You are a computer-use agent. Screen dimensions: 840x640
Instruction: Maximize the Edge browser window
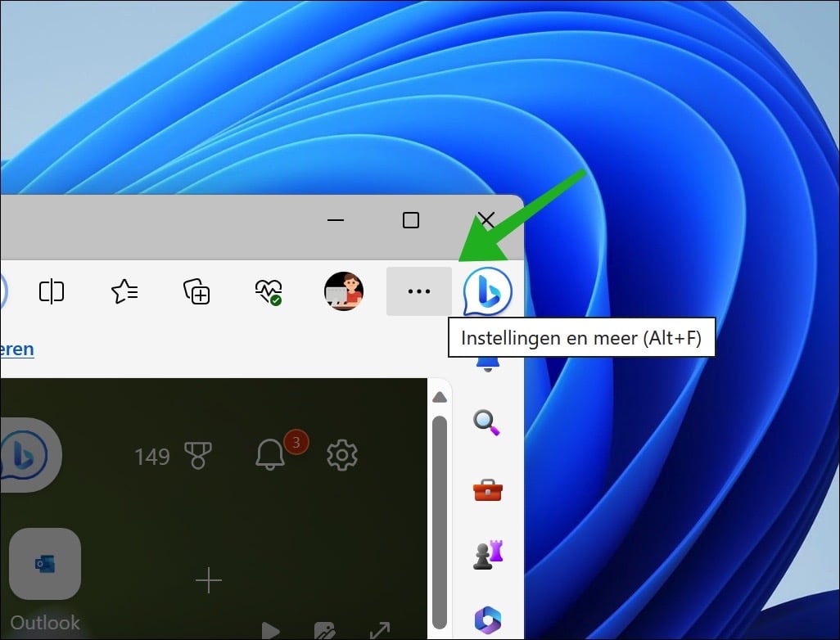coord(411,220)
